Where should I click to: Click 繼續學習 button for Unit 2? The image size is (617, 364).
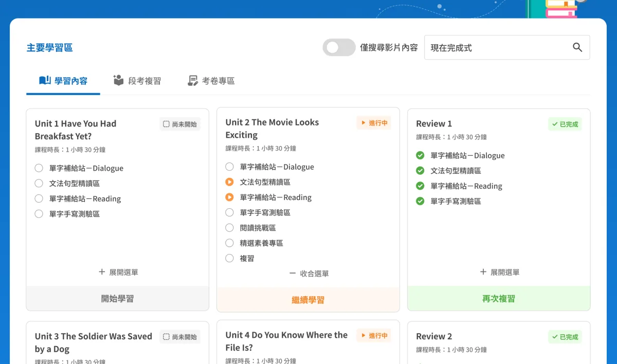pos(308,300)
